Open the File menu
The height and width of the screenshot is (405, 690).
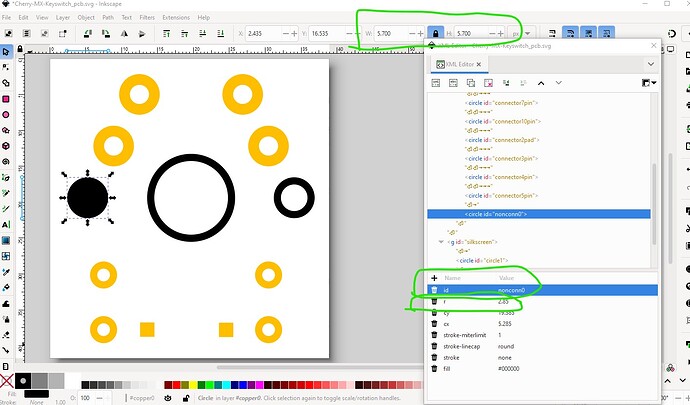[x=6, y=18]
